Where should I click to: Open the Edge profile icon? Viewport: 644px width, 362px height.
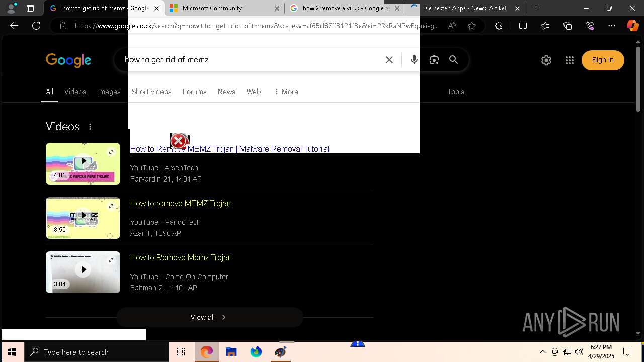11,8
